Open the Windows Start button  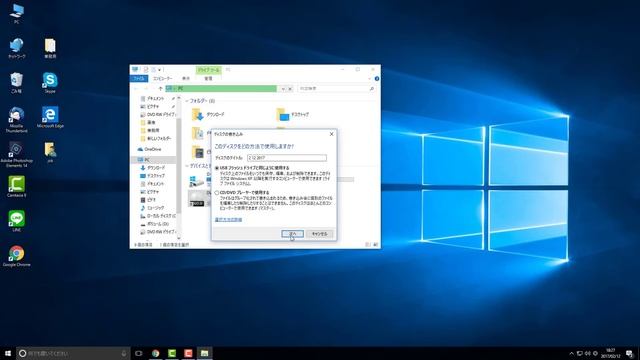tap(8, 353)
